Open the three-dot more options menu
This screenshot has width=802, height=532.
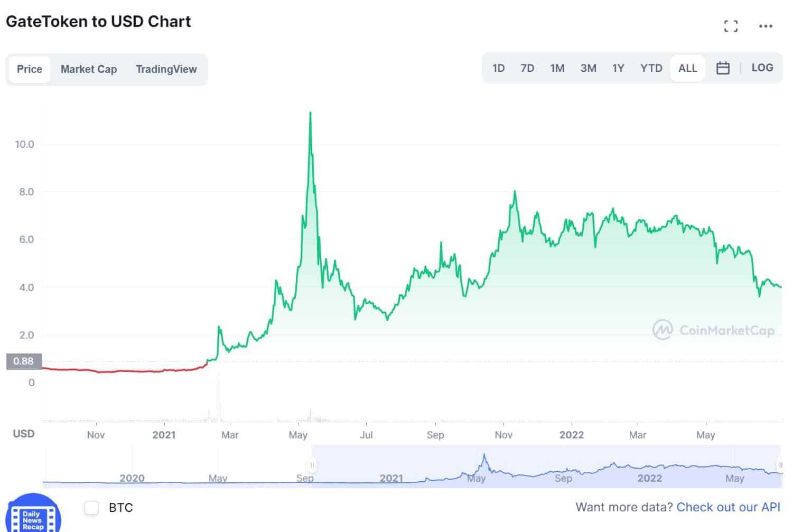tap(766, 26)
